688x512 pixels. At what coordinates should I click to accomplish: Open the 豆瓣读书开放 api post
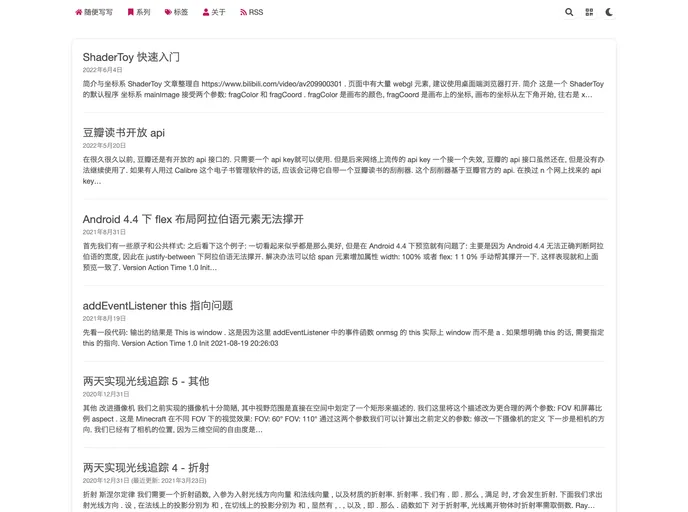pos(123,132)
